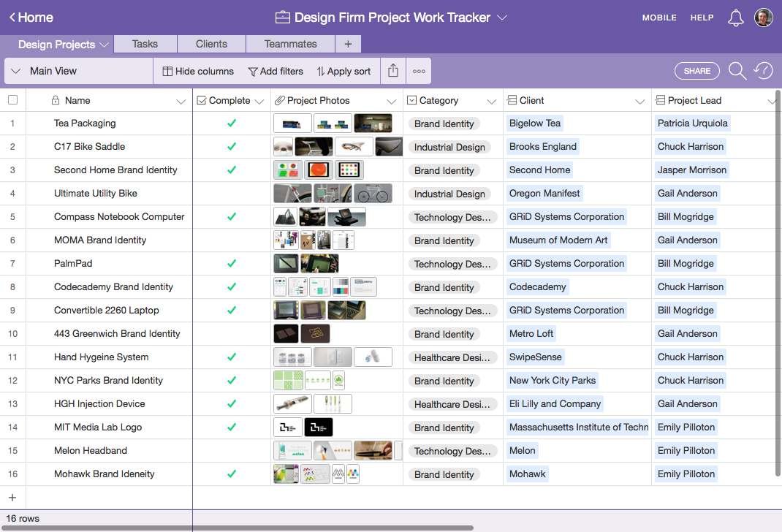Open the notifications bell
Screen dimensions: 782x532
point(736,18)
